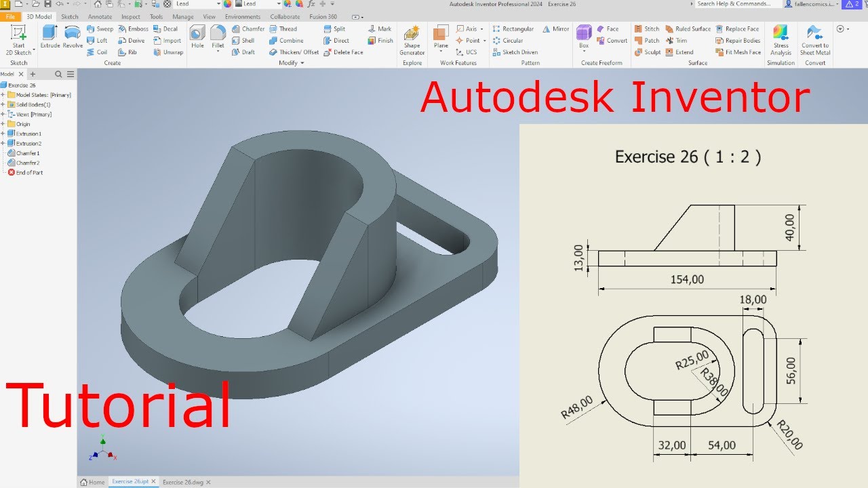The image size is (868, 488).
Task: Switch to the Inspect ribbon tab
Action: 131,16
